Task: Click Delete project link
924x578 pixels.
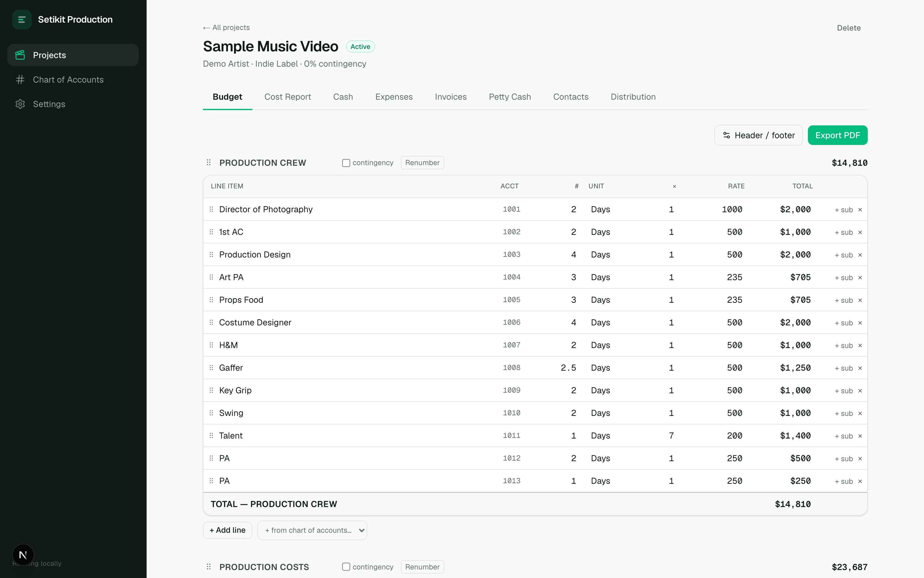Action: point(849,28)
